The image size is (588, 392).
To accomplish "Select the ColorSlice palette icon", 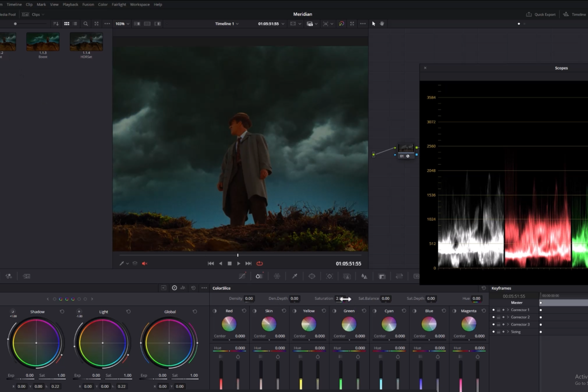I will point(259,276).
